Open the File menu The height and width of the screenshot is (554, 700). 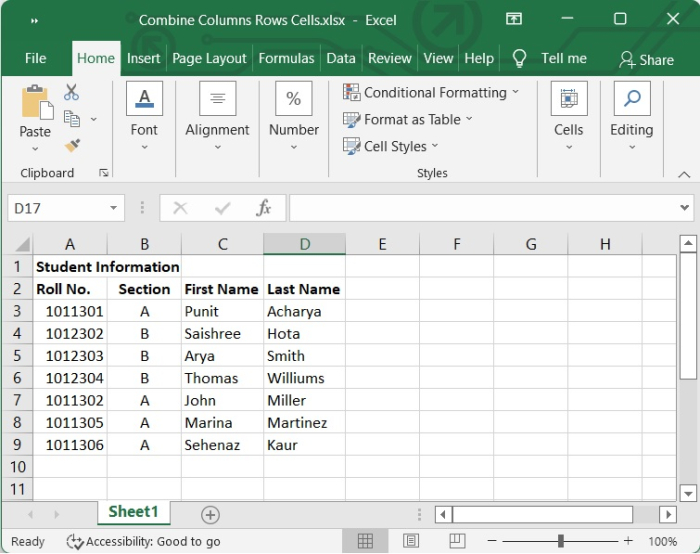35,58
